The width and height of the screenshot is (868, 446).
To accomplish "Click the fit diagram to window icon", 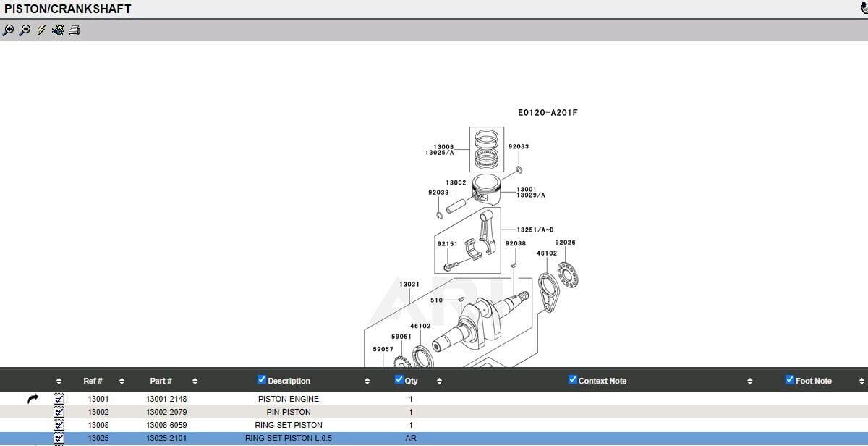I will click(x=58, y=30).
